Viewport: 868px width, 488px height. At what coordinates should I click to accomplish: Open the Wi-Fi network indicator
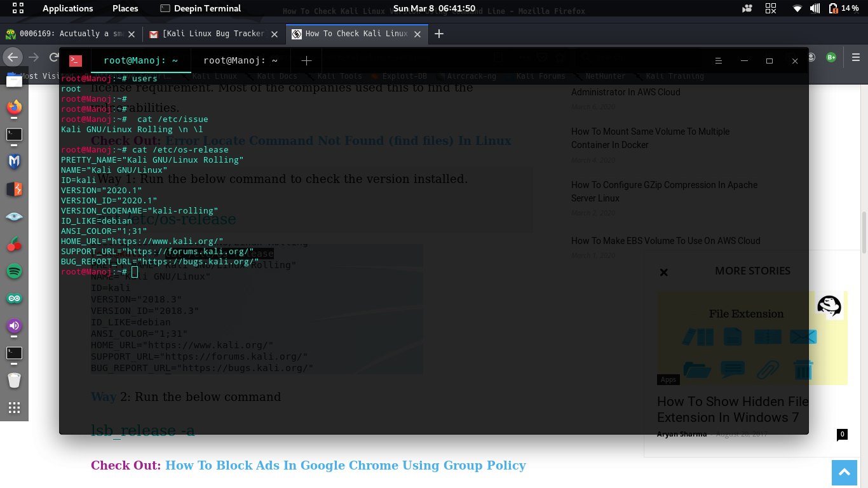tap(797, 8)
